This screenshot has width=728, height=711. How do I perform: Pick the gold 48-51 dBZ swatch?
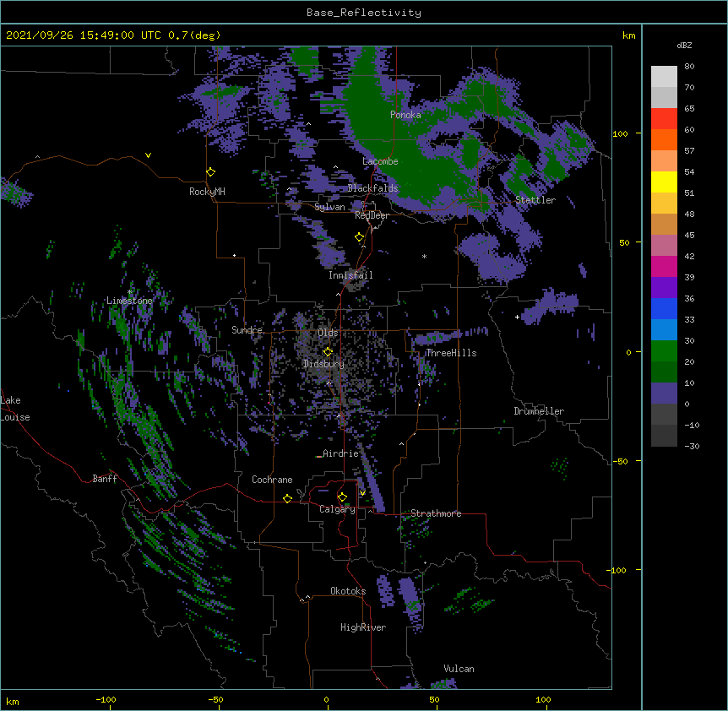pos(664,204)
